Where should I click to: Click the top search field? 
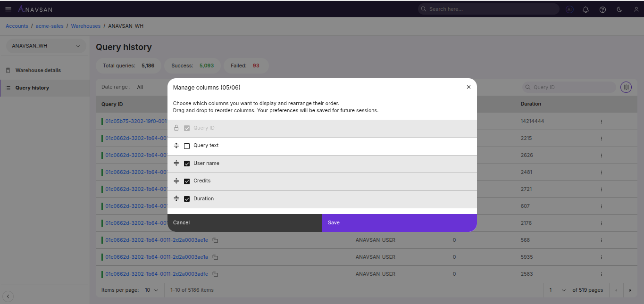pos(488,9)
